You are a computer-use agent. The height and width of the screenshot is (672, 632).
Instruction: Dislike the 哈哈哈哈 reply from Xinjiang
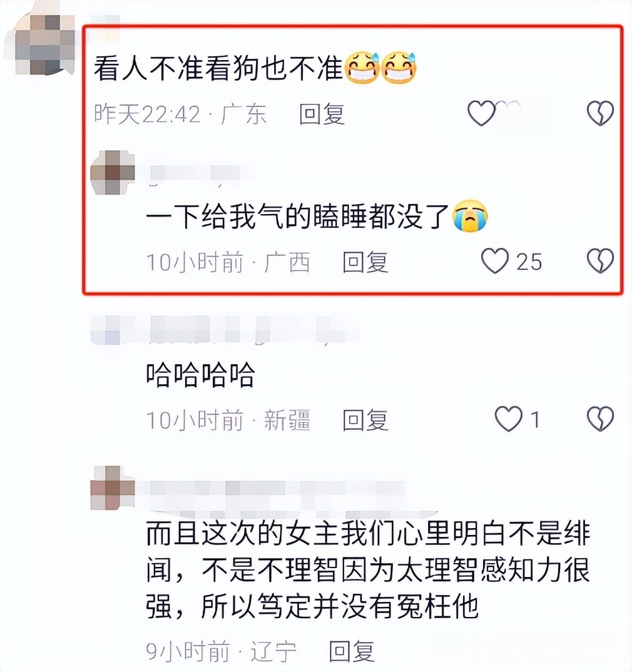click(x=600, y=419)
